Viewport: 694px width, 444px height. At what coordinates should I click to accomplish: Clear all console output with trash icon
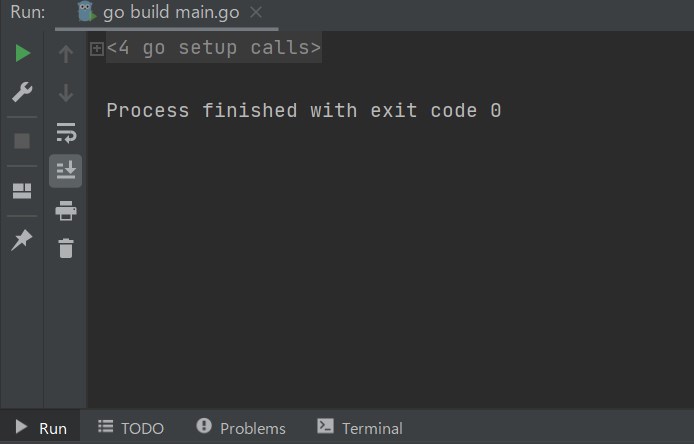click(66, 248)
